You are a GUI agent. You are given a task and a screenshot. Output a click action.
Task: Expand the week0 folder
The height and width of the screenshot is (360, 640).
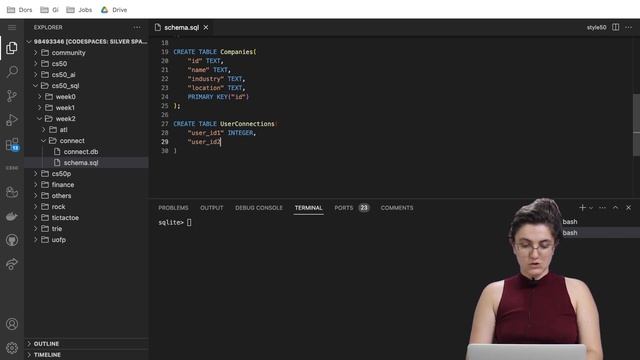(87, 97)
